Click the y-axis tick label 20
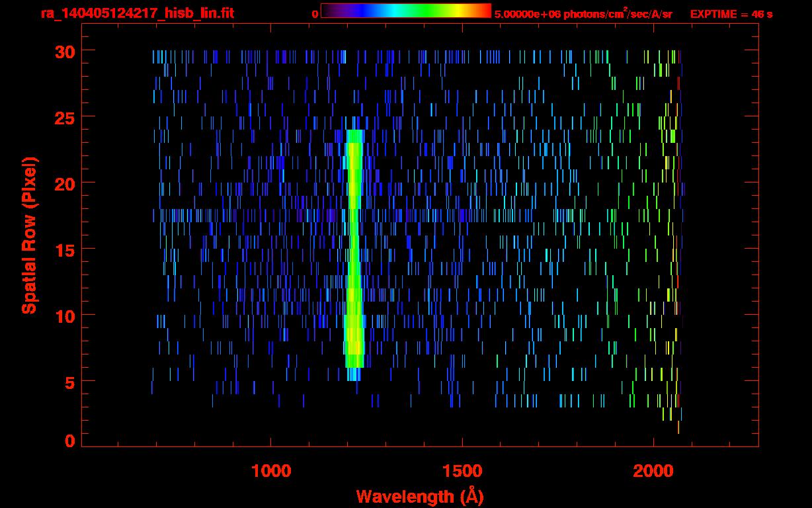812x508 pixels. coord(65,183)
